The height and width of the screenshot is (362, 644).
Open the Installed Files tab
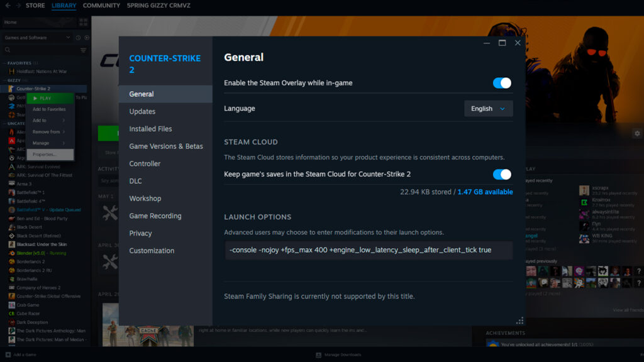click(x=165, y=129)
